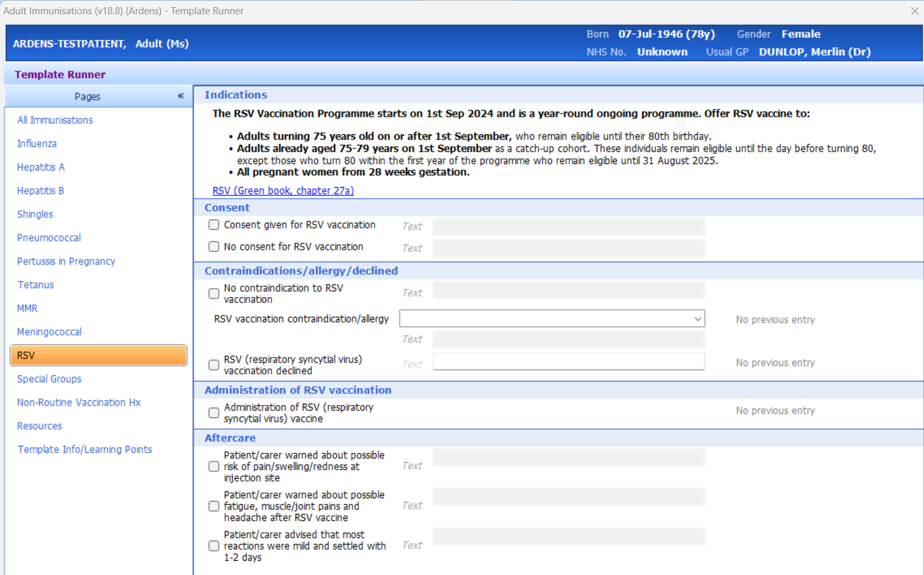Image resolution: width=924 pixels, height=575 pixels.
Task: Go to the Resources page
Action: click(x=40, y=426)
